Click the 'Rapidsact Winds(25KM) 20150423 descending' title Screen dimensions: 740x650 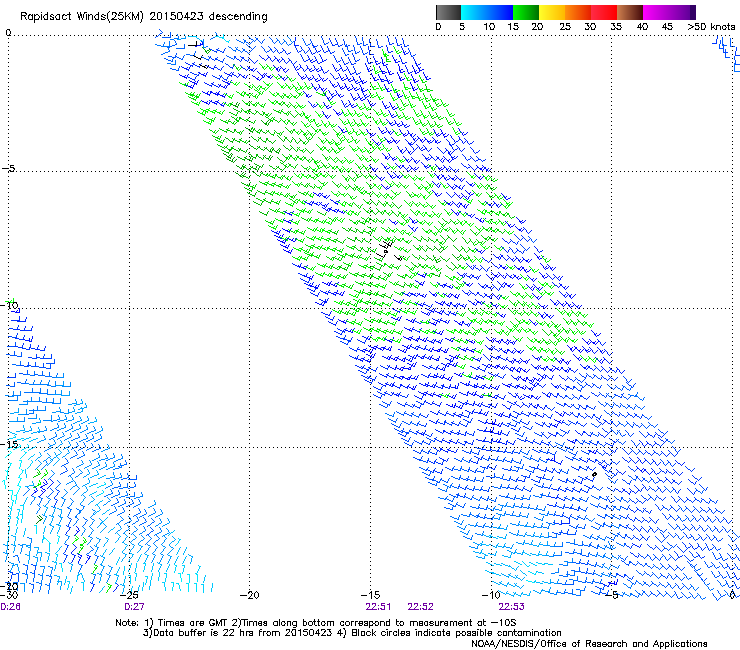[x=143, y=17]
